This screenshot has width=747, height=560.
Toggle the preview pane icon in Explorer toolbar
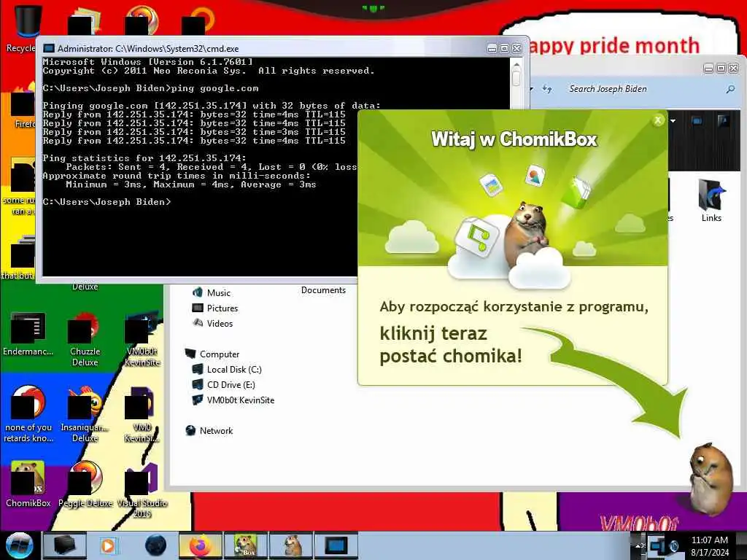[697, 121]
